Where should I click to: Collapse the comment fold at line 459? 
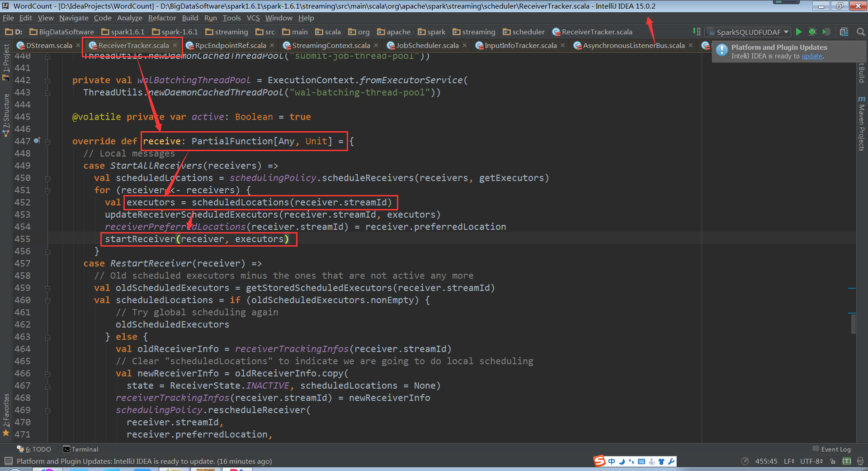47,288
